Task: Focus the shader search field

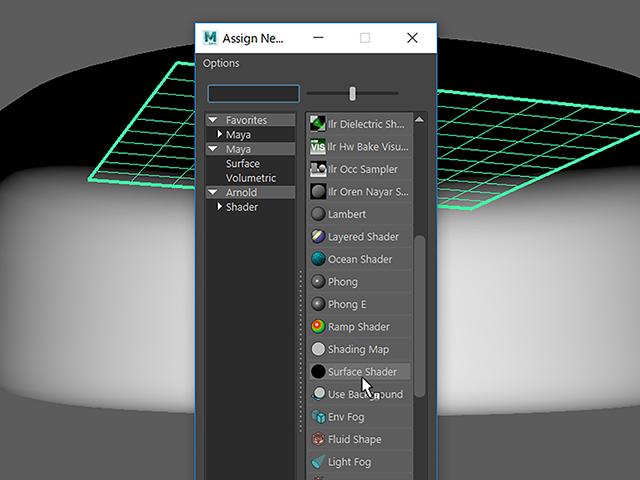Action: pos(253,93)
